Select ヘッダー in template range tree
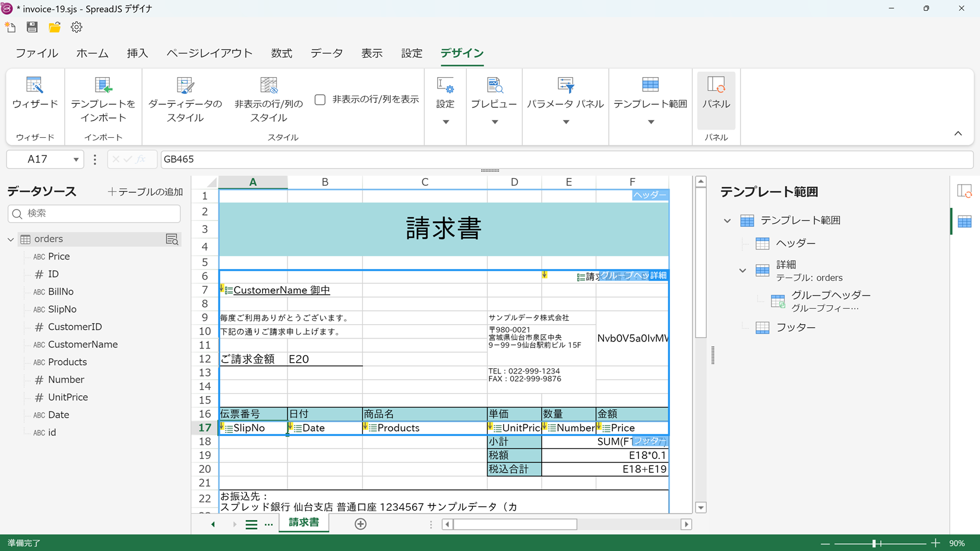980x551 pixels. pos(796,243)
